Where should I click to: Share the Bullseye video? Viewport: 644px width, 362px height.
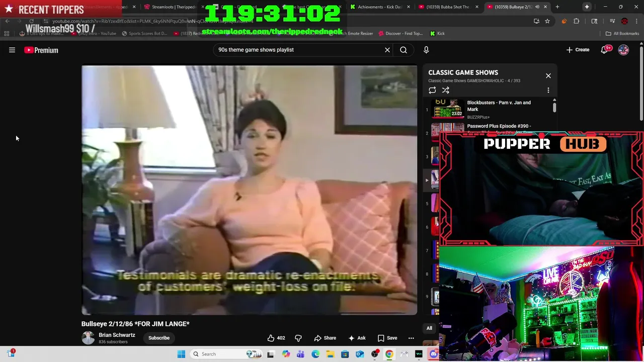pos(325,338)
